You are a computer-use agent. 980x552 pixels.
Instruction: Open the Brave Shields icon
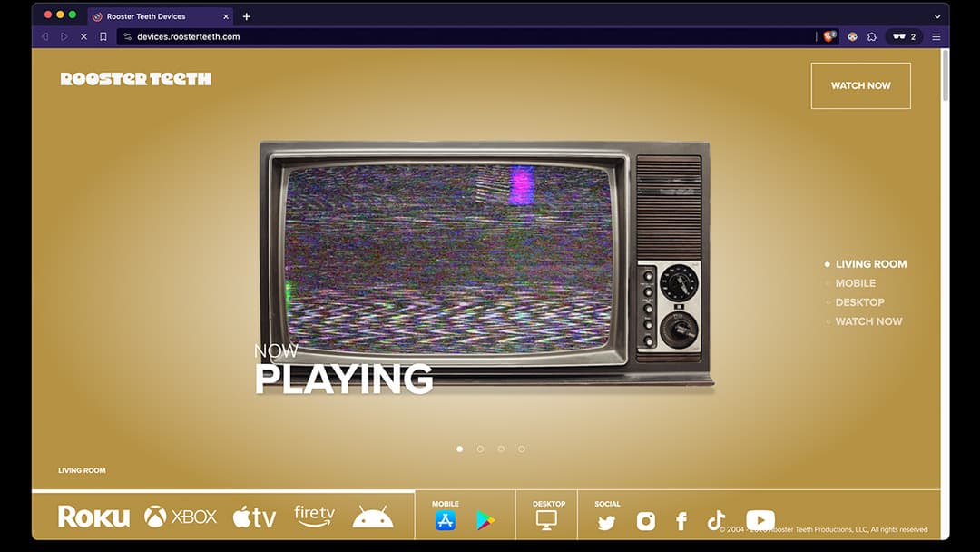(x=829, y=36)
